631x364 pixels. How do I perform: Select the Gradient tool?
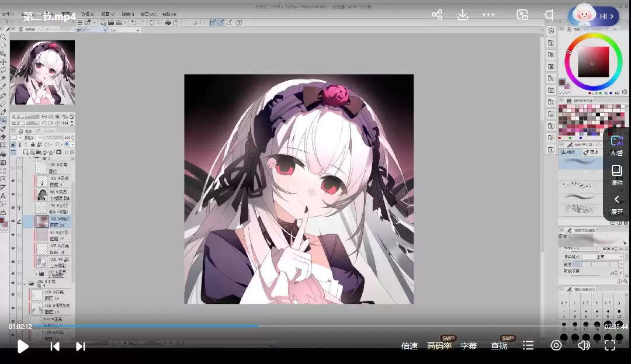coord(4,162)
